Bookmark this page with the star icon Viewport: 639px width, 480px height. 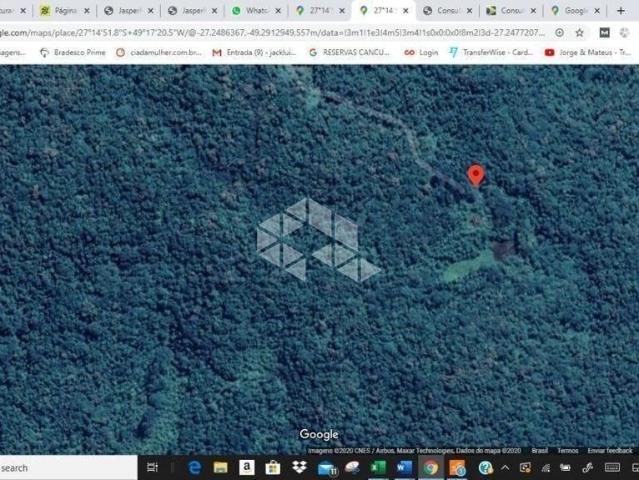point(580,33)
